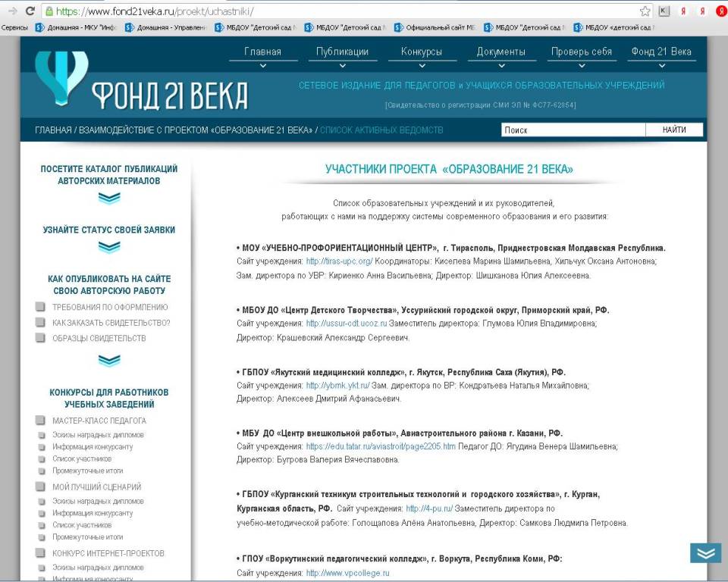Image resolution: width=728 pixels, height=582 pixels.
Task: Jump down with the blue double-chevron corner button
Action: tap(706, 552)
